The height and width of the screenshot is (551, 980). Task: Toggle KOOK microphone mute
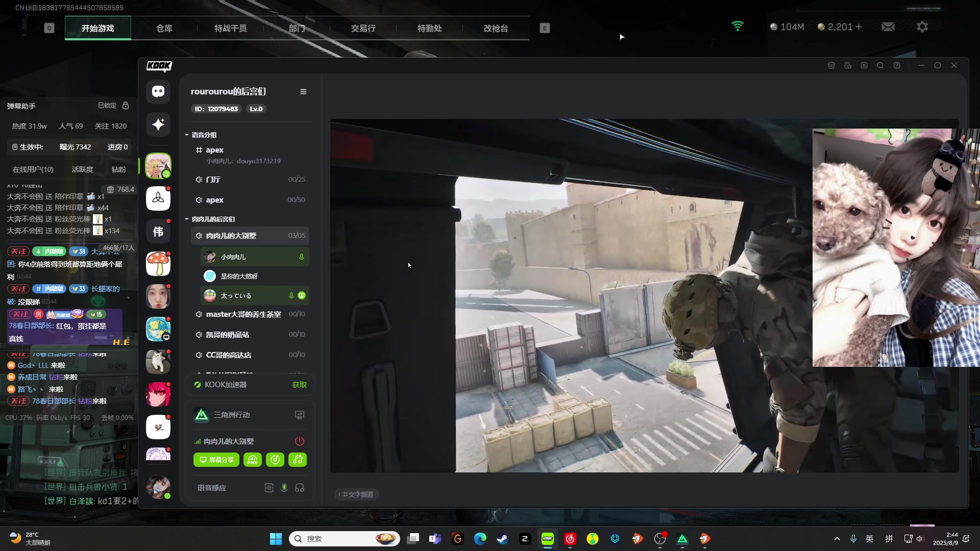[284, 488]
